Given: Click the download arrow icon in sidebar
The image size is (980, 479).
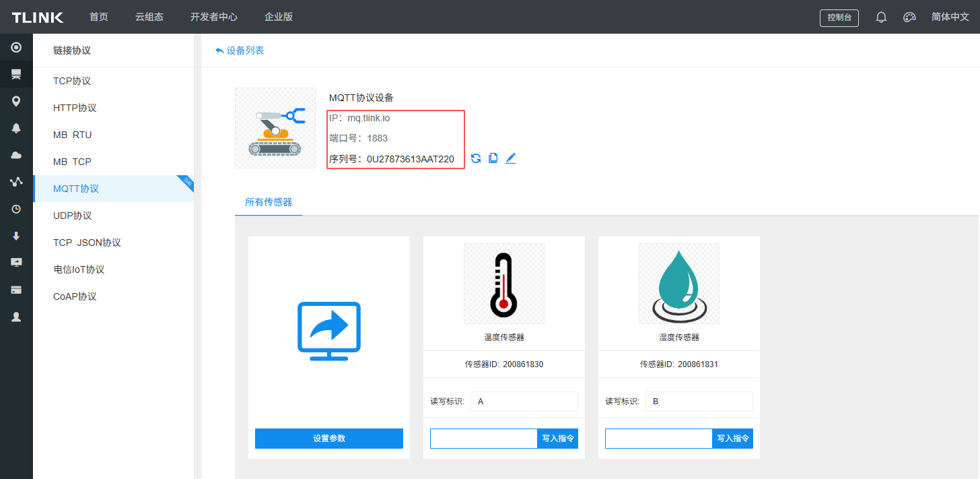Looking at the screenshot, I should coord(16,236).
